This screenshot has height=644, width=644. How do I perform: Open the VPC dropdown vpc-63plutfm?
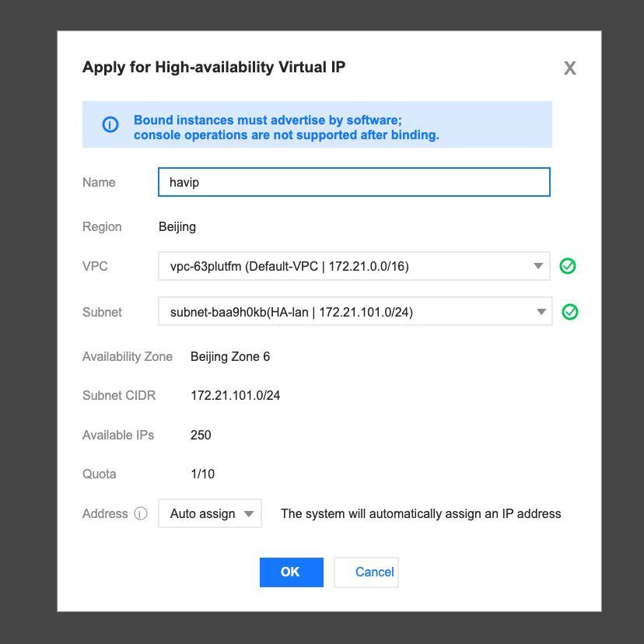click(354, 266)
